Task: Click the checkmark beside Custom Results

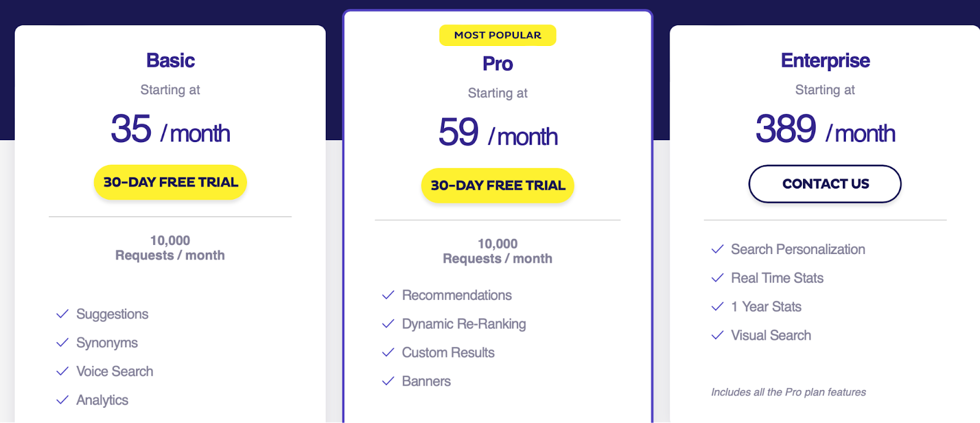Action: (x=388, y=353)
